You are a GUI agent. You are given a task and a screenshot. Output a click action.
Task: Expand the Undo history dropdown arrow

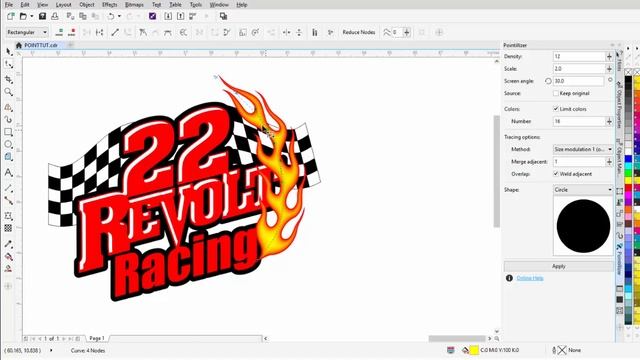point(120,16)
